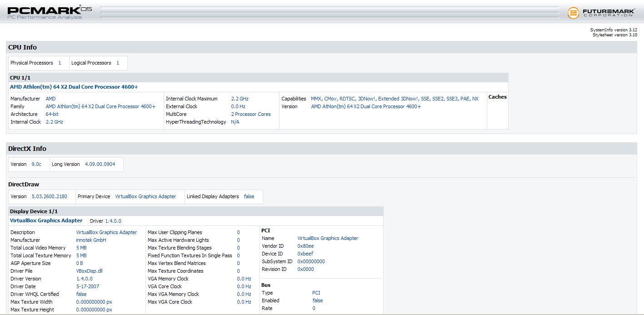Click the Linked Display Adapters false value
The image size is (644, 315).
click(249, 196)
